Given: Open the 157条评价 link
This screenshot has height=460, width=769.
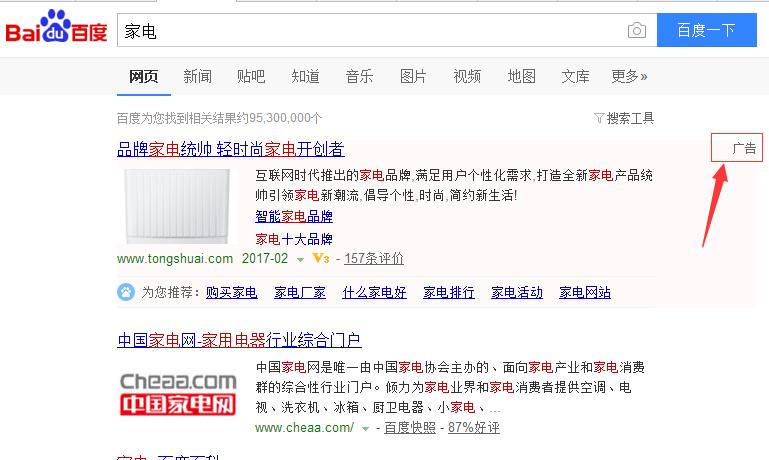Looking at the screenshot, I should 374,258.
